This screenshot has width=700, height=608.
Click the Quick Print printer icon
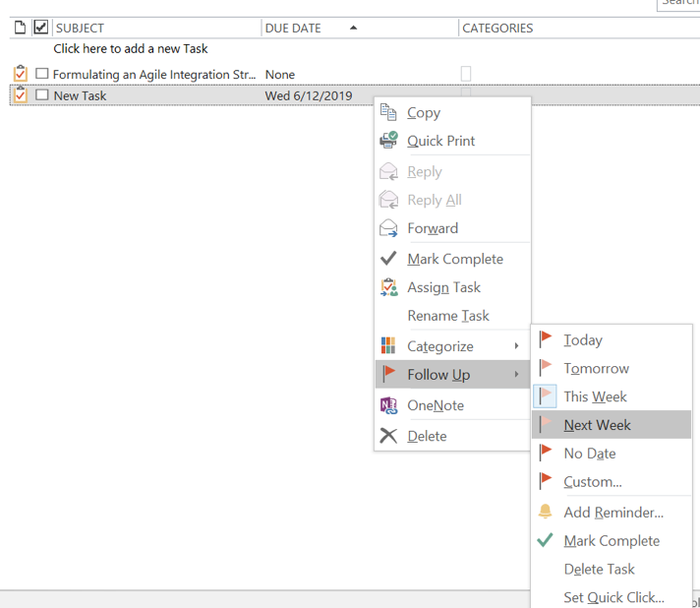[388, 141]
